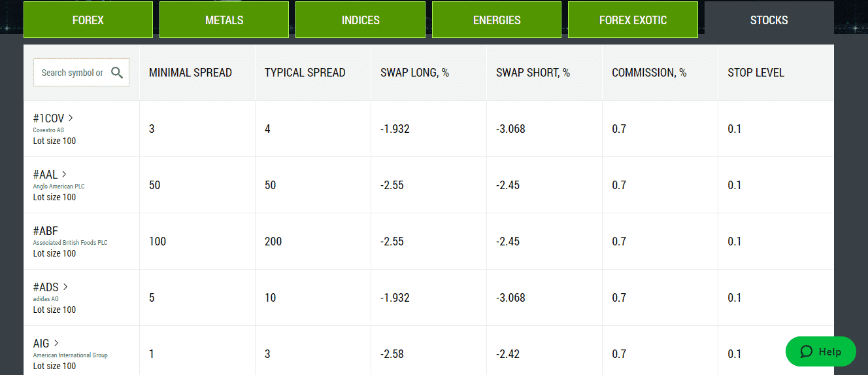Click the #ABF symbol name
Viewport: 868px width, 375px height.
tap(46, 231)
